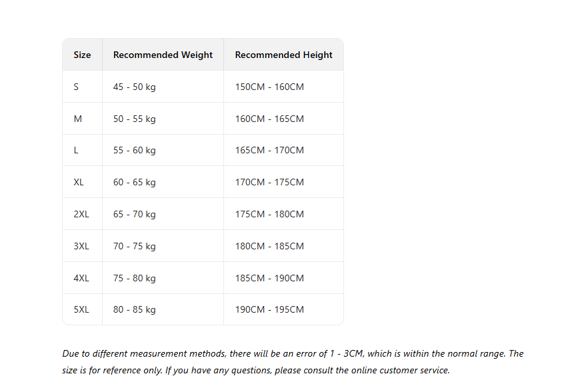The width and height of the screenshot is (588, 384).
Task: Select the M size cell
Action: (82, 119)
